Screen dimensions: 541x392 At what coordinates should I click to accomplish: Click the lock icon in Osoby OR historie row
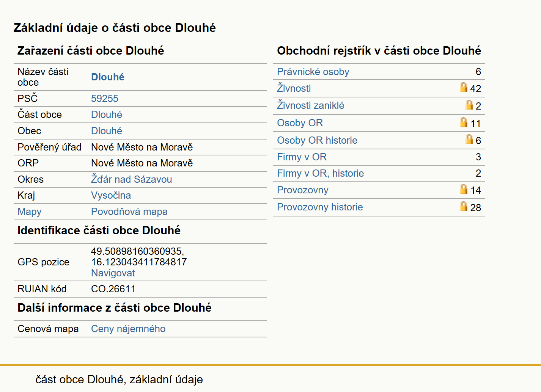(x=469, y=140)
